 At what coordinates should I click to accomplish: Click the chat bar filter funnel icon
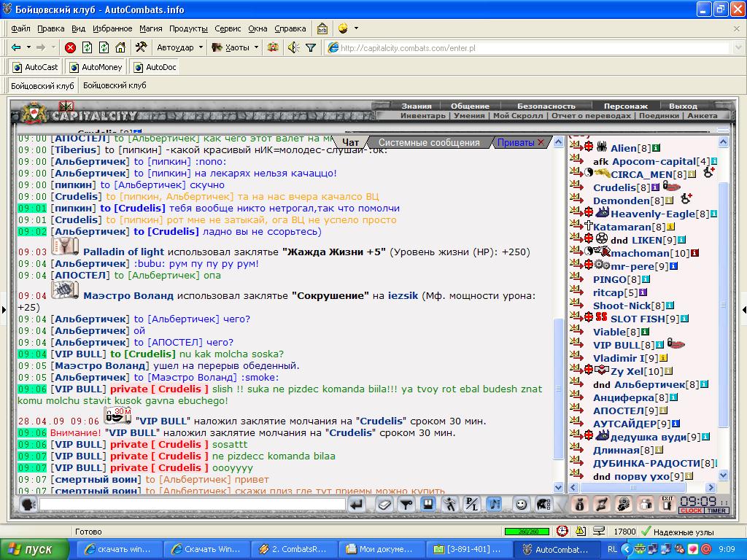pyautogui.click(x=406, y=505)
